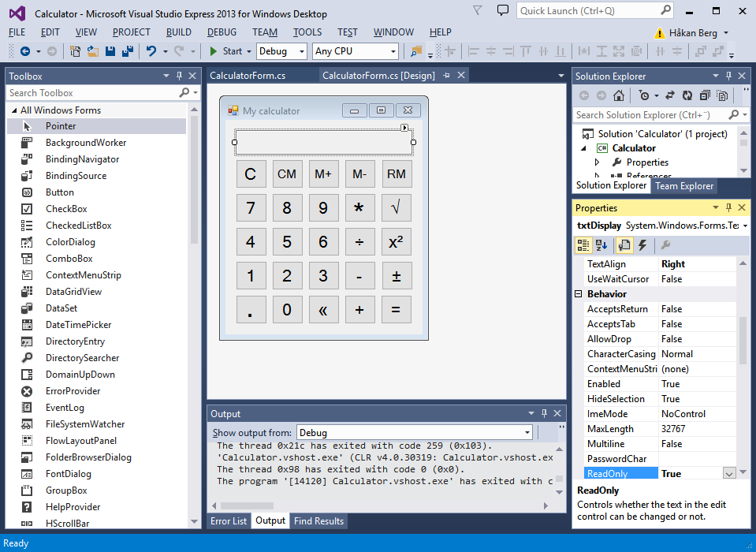Viewport: 756px width, 552px height.
Task: Click the Solution 'Calculator' node icon
Action: pyautogui.click(x=588, y=134)
